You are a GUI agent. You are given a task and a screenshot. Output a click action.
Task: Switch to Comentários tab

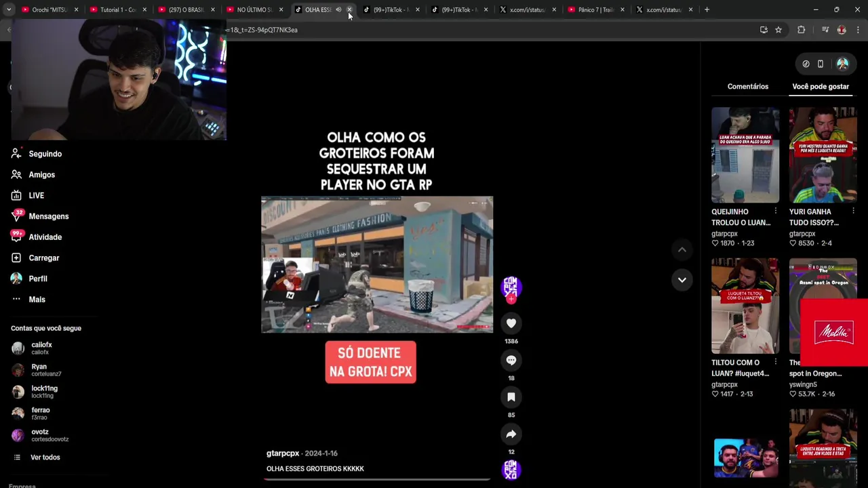[x=748, y=87]
